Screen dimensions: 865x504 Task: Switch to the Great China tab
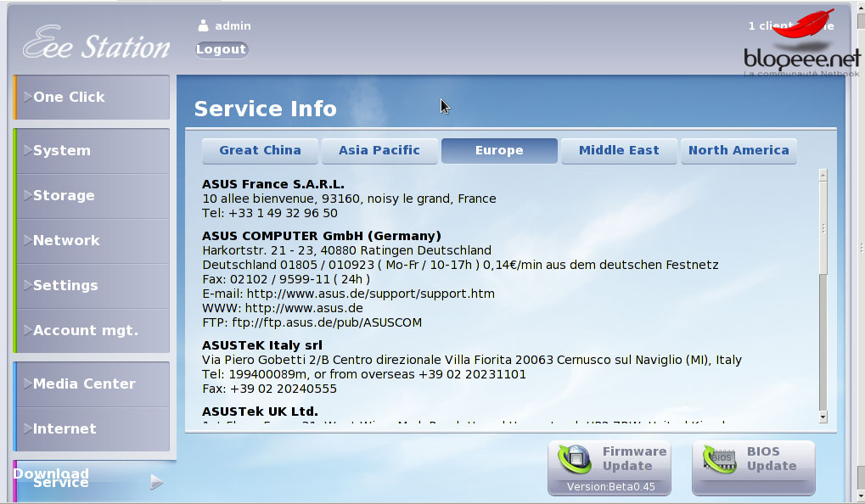(x=260, y=150)
